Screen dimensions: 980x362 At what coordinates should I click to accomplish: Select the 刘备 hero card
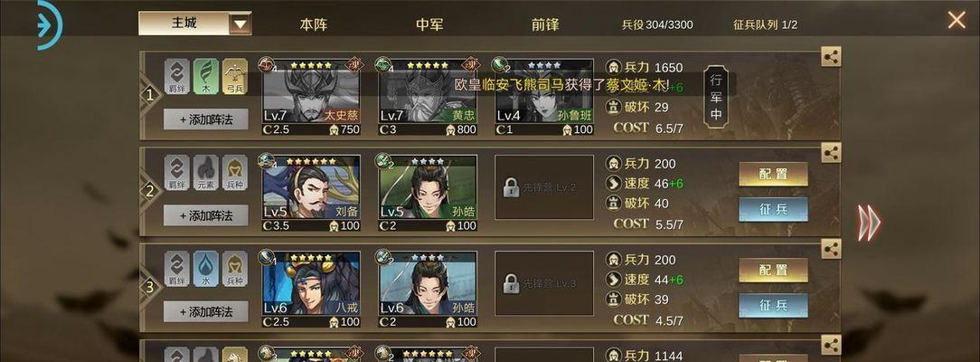(x=311, y=193)
